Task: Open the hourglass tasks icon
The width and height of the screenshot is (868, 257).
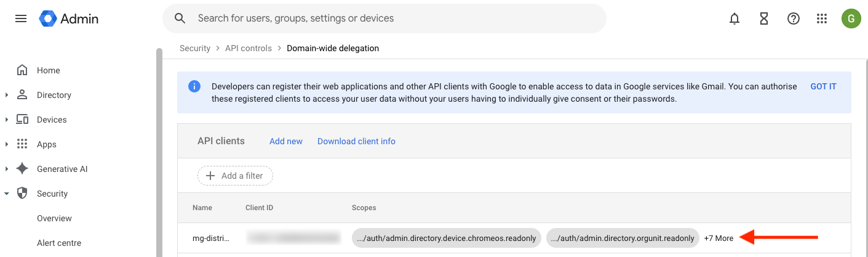Action: point(763,18)
